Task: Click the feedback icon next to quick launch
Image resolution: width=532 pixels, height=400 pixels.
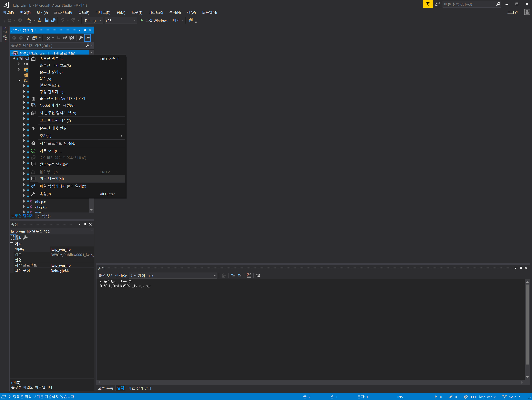Action: (437, 4)
